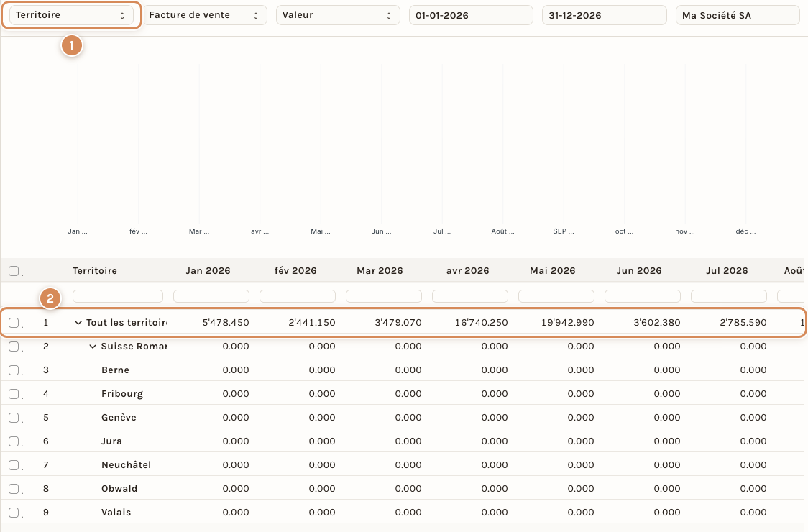Open the Facture de vente dropdown
This screenshot has width=808, height=532.
click(x=205, y=15)
